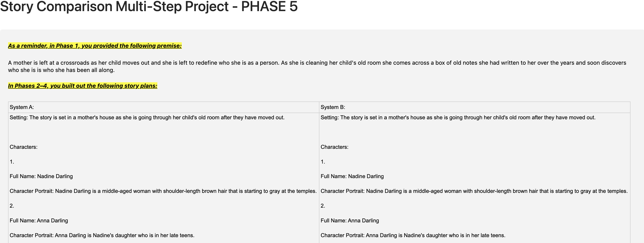Viewport: 644px width, 243px height.
Task: Click Full Name: Anna Darling in System B
Action: click(350, 221)
